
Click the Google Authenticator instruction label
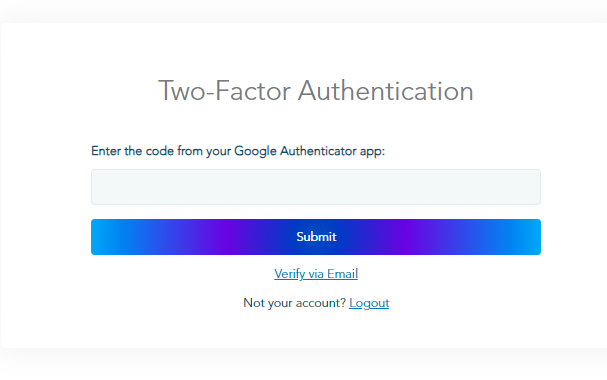238,151
